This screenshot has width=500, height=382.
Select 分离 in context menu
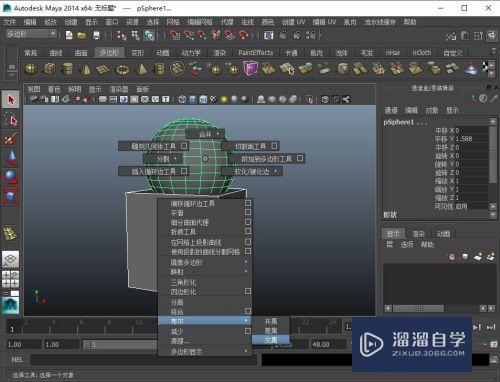click(205, 302)
